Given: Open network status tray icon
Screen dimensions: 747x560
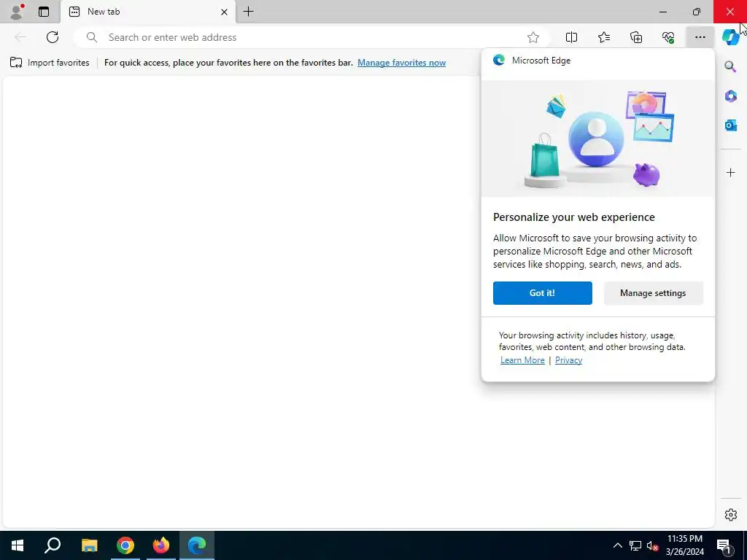Looking at the screenshot, I should click(x=635, y=545).
